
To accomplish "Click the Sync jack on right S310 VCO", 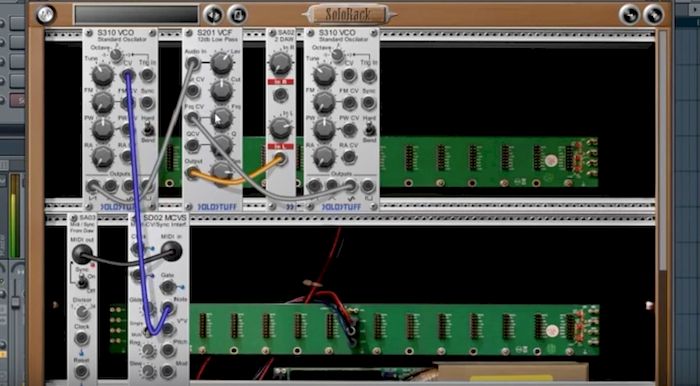I will coord(369,103).
